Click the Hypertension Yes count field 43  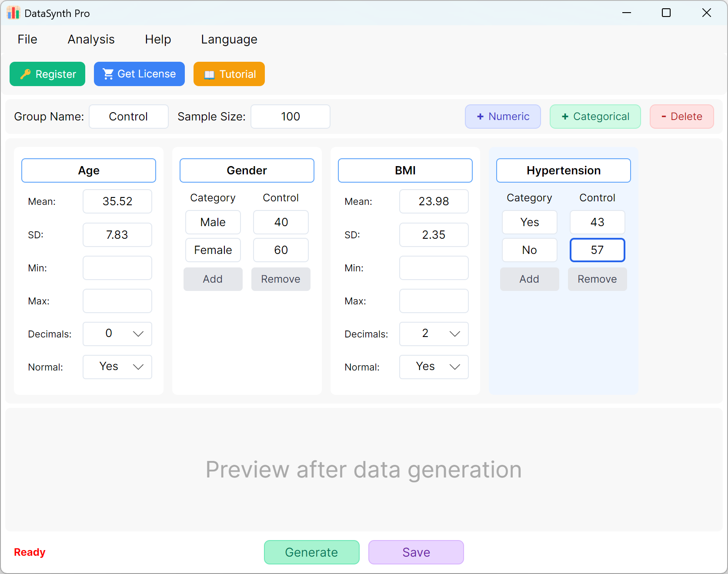[598, 222]
